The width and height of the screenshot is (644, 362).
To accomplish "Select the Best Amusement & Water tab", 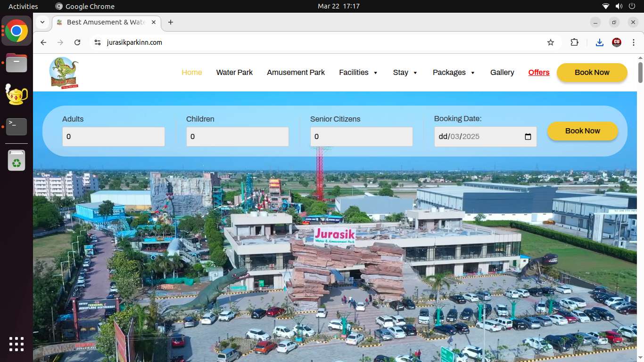I will 107,22.
